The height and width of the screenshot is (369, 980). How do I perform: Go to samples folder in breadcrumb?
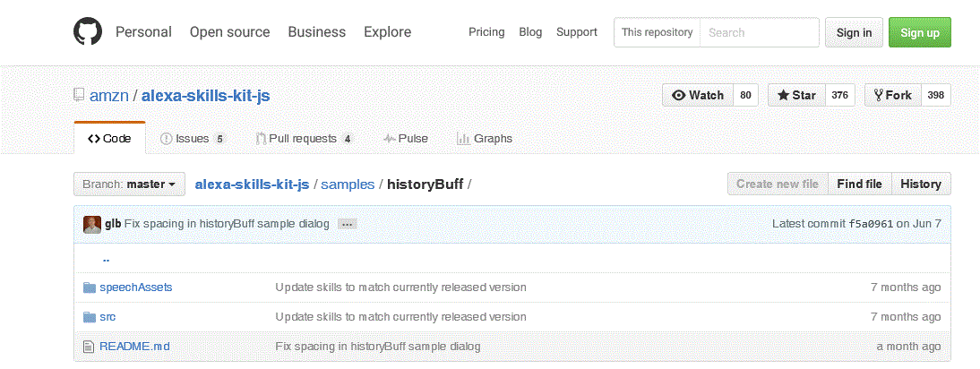[348, 184]
